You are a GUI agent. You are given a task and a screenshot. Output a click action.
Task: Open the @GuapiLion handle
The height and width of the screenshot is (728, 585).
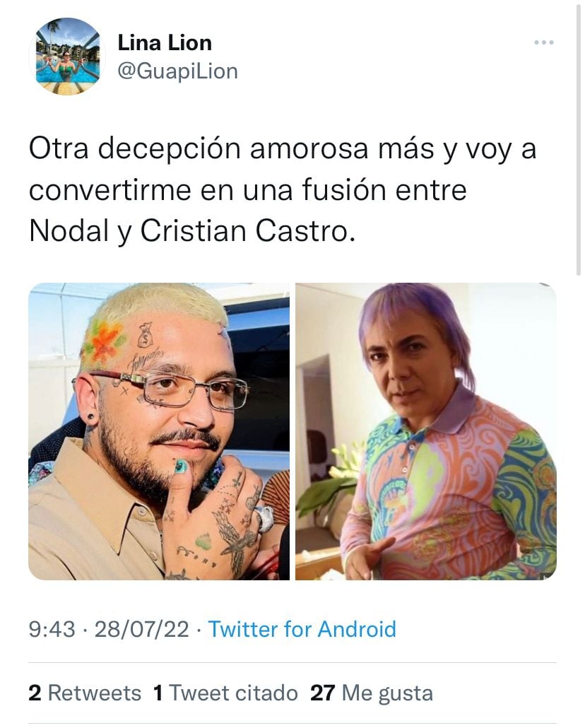point(178,71)
